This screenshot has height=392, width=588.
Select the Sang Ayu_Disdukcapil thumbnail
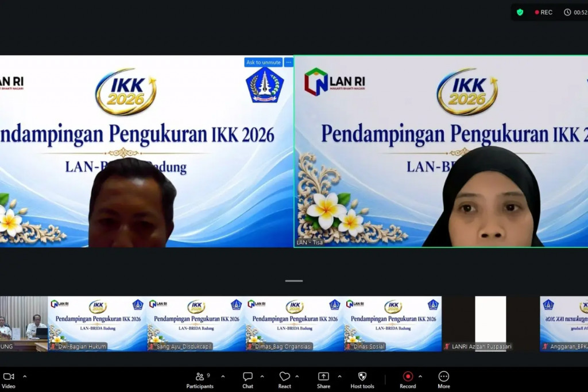pyautogui.click(x=196, y=324)
